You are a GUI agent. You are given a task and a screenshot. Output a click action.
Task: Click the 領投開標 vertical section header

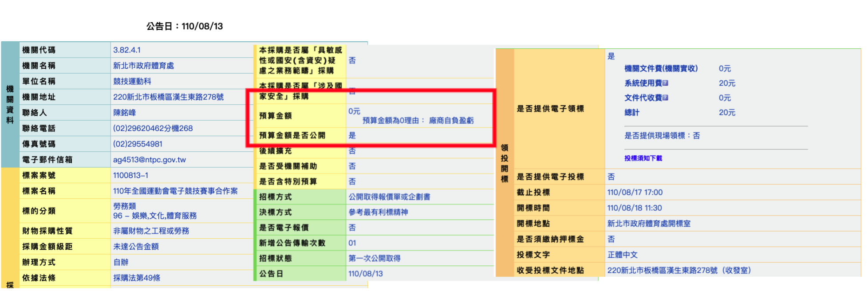coord(505,163)
